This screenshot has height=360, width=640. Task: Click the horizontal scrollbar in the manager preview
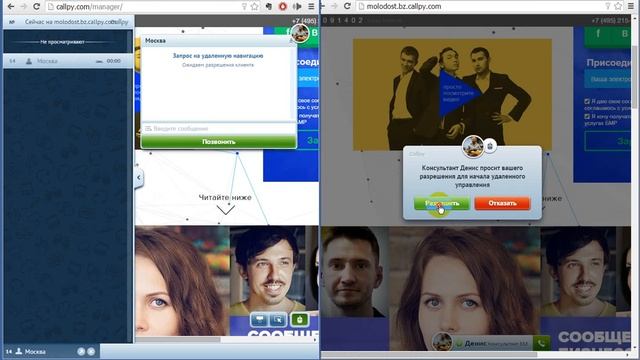[x=178, y=340]
